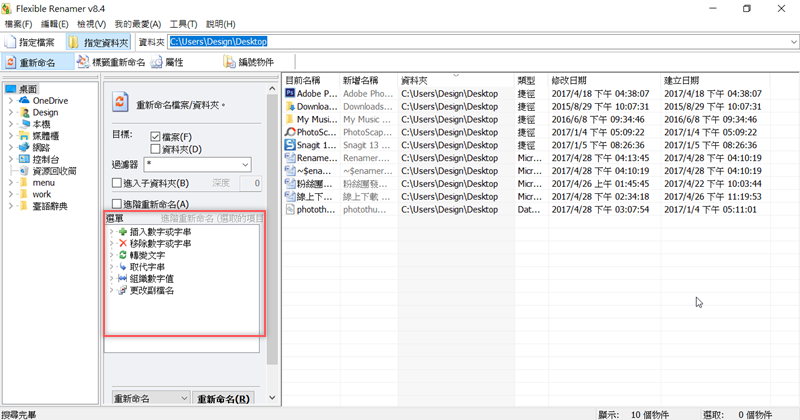Click the 網路 network icon in tree
This screenshot has height=420, width=800.
click(x=24, y=147)
